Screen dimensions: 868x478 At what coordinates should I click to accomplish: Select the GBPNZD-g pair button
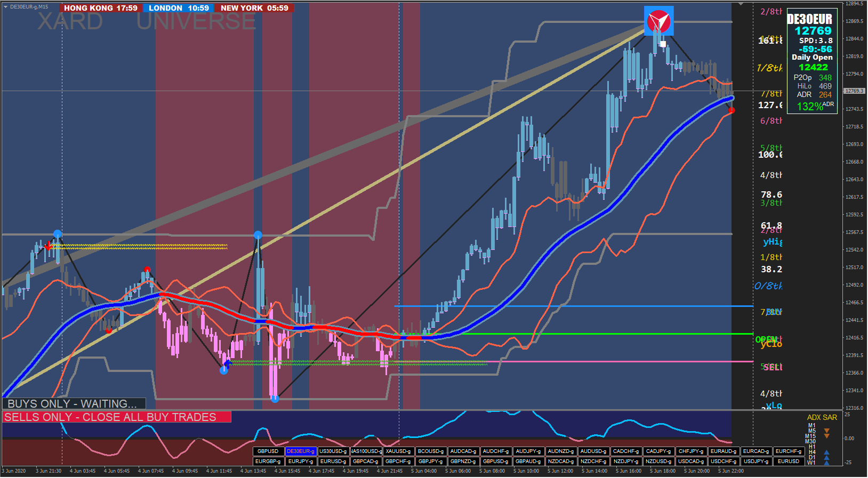pos(463,461)
